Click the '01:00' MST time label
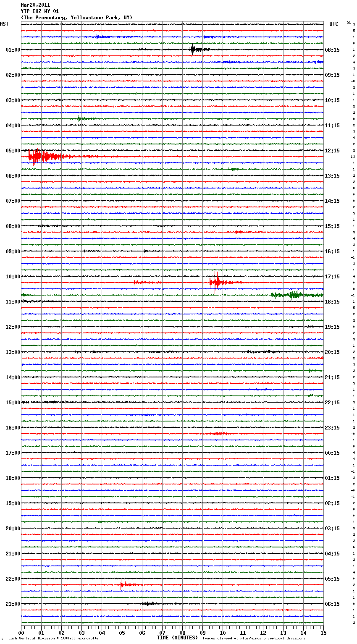 13,50
